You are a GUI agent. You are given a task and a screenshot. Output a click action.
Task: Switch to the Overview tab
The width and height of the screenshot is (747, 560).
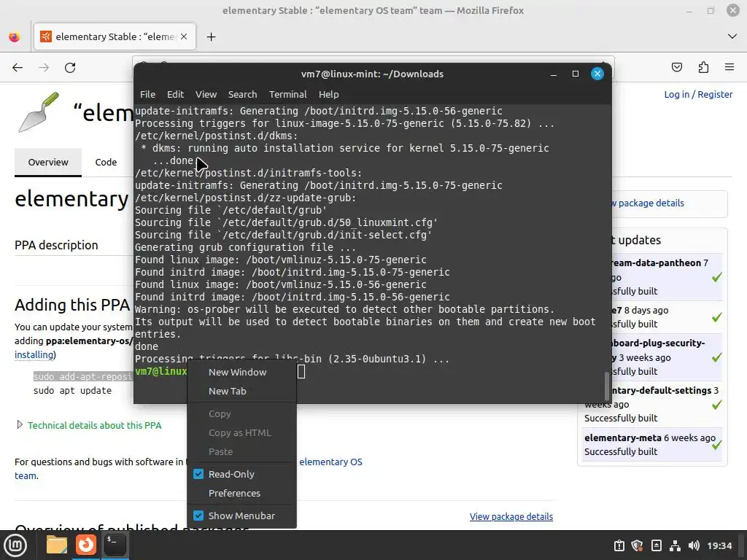(x=48, y=162)
